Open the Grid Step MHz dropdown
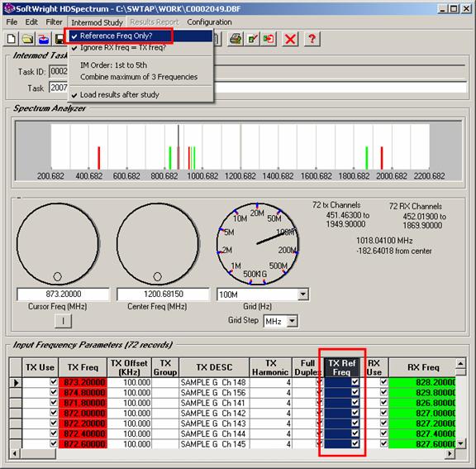This screenshot has width=476, height=469. (x=292, y=321)
